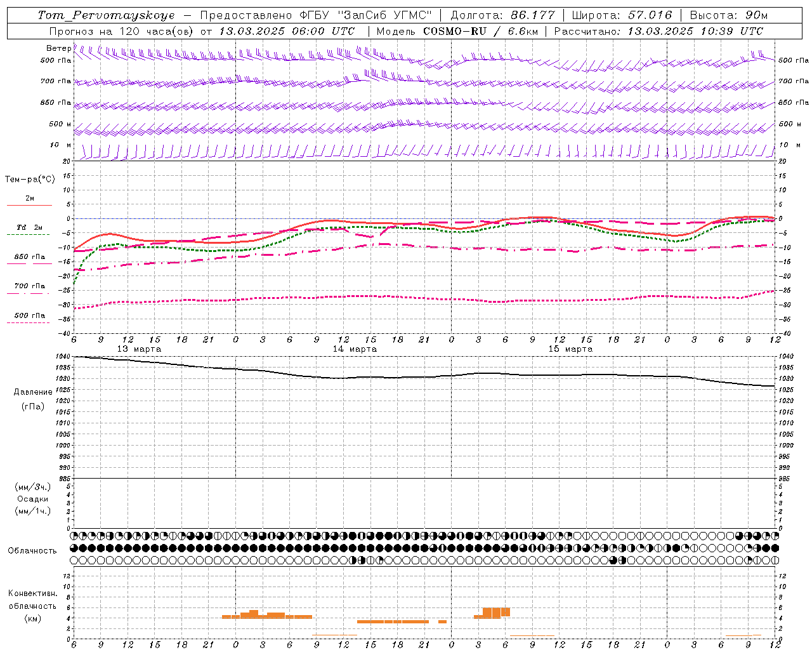
Task: Click the '14 марта' date label
Action: [x=355, y=349]
